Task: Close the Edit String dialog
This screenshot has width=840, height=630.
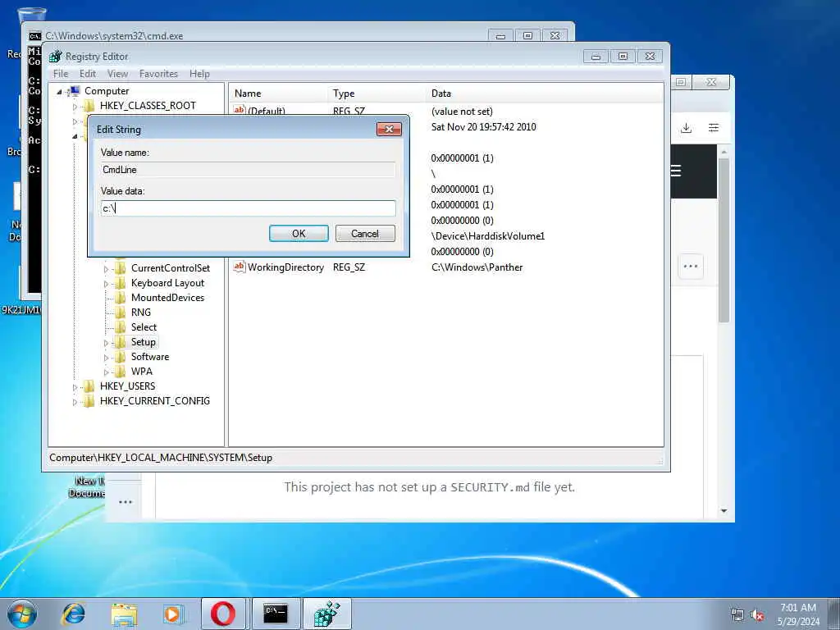Action: point(389,129)
